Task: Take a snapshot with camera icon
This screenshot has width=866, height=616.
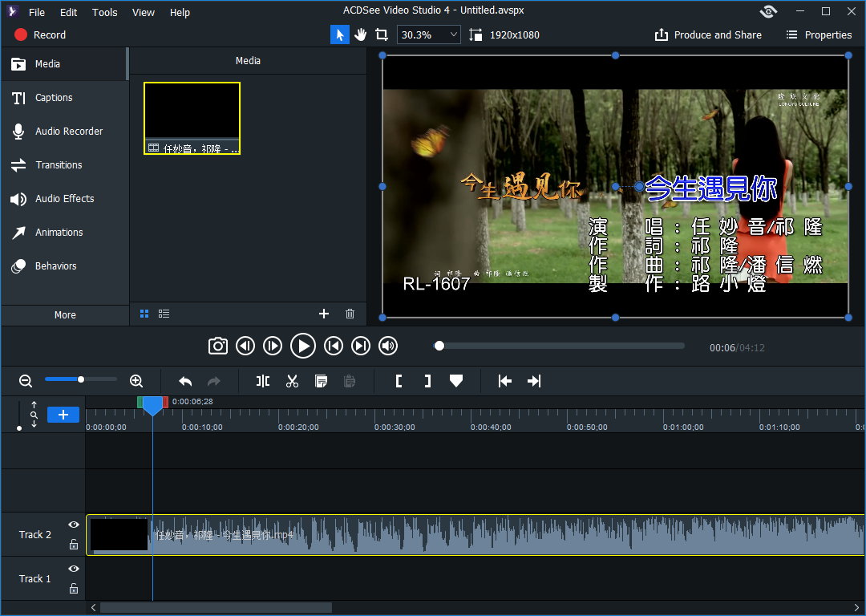Action: [x=217, y=346]
